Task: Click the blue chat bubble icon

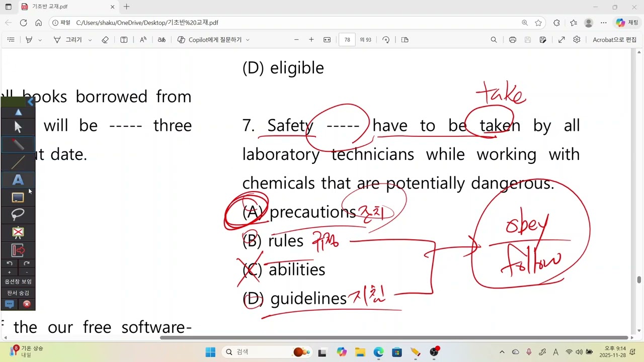Action: pos(9,304)
